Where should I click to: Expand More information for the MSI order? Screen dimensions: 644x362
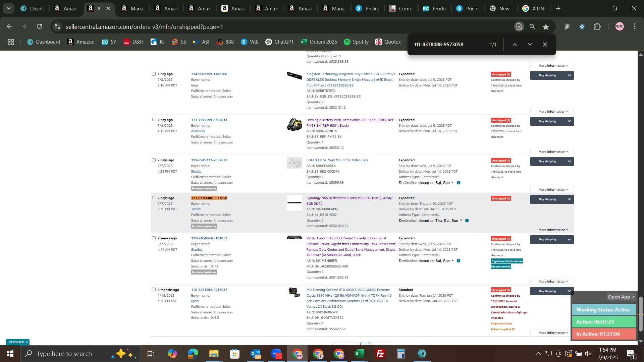pos(552,333)
